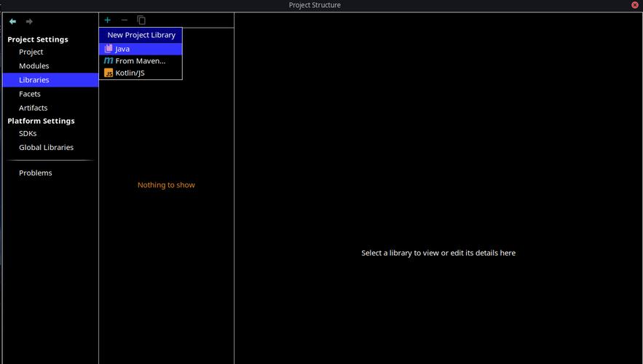Close the Project Structure dialog
This screenshot has height=364, width=643.
tap(635, 5)
